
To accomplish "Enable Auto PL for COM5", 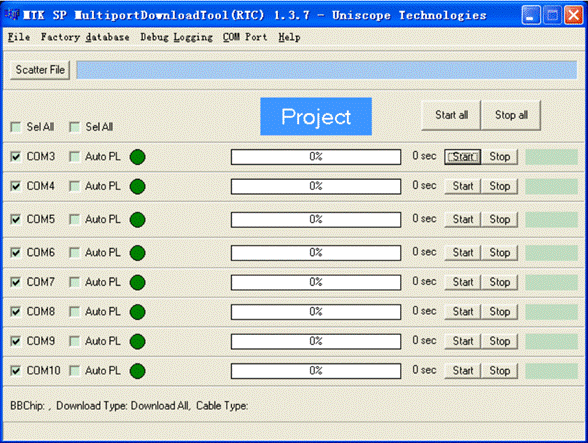I will (x=75, y=219).
